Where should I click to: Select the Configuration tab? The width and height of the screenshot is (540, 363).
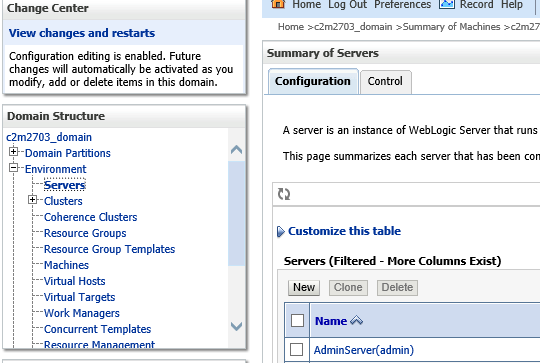point(313,81)
